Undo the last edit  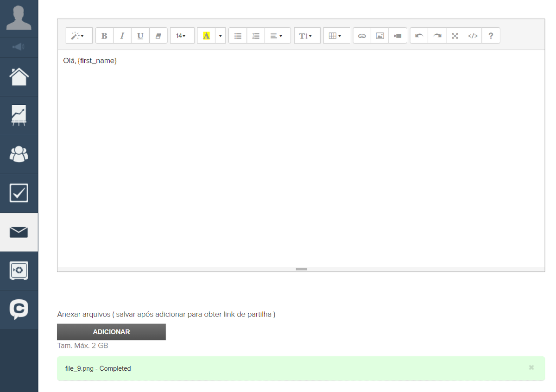pos(419,36)
